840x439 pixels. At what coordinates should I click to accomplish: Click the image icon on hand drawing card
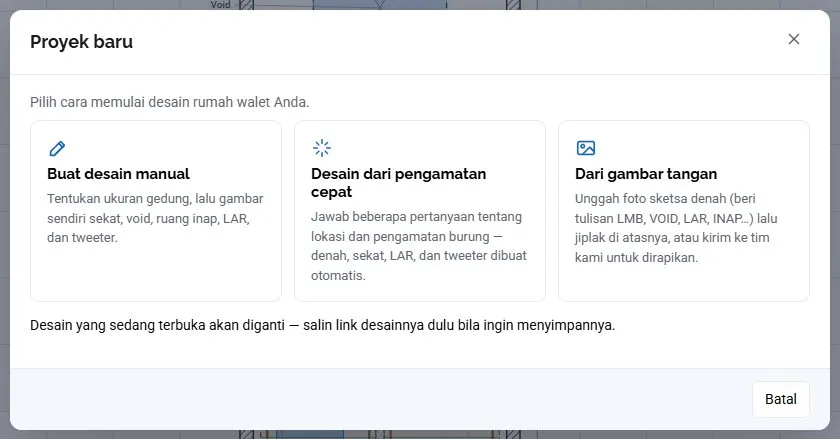click(586, 148)
